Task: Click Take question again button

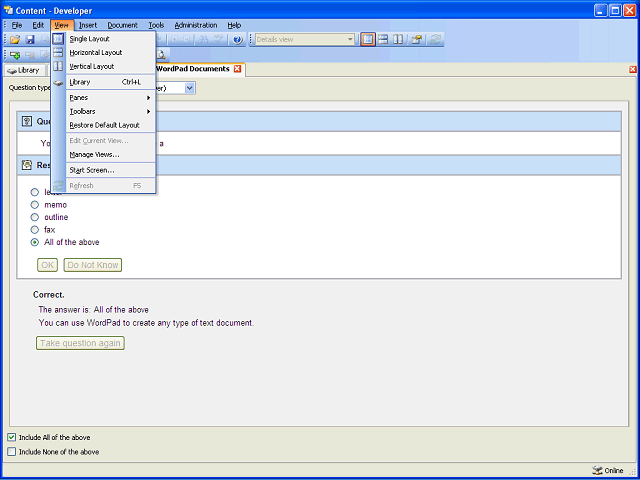Action: point(80,343)
